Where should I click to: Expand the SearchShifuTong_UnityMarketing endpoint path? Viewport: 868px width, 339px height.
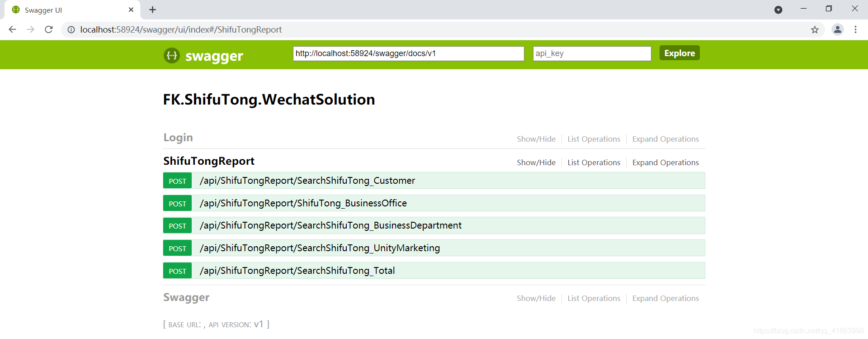coord(320,248)
